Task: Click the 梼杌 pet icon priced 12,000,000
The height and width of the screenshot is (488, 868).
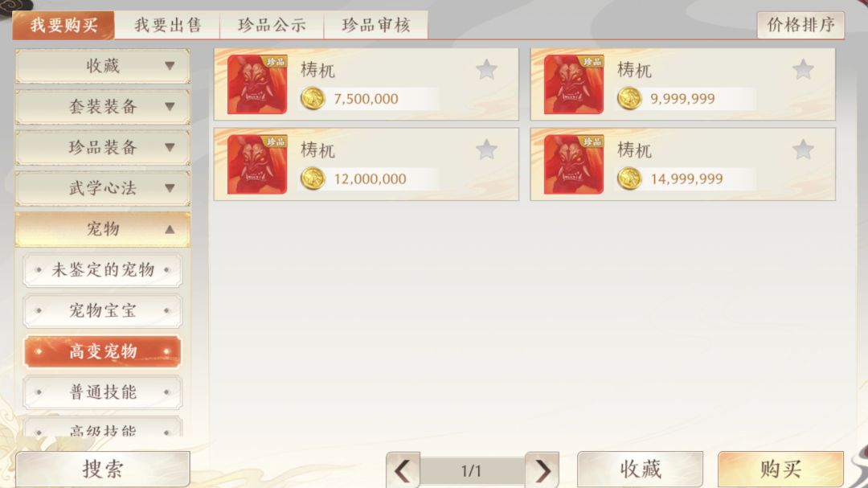Action: 257,165
